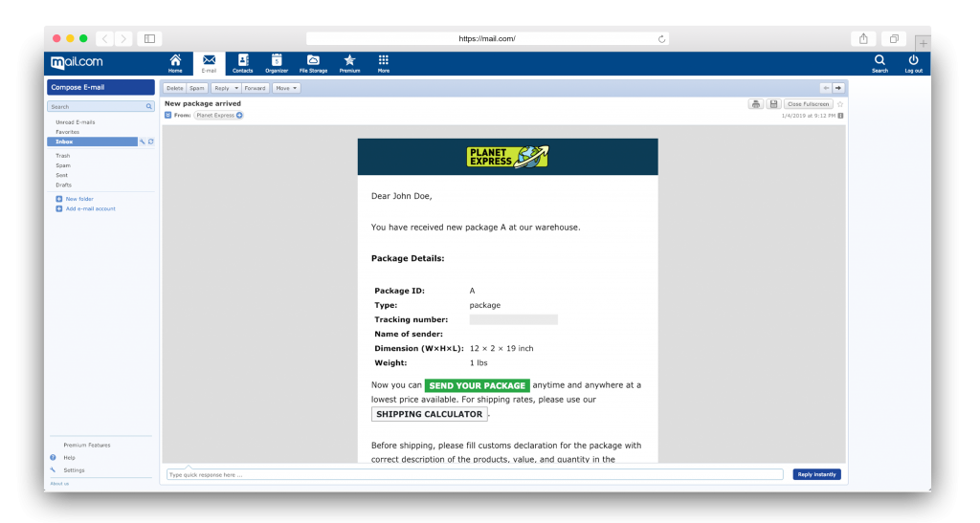Click the browser address bar
The height and width of the screenshot is (523, 980).
click(x=487, y=38)
